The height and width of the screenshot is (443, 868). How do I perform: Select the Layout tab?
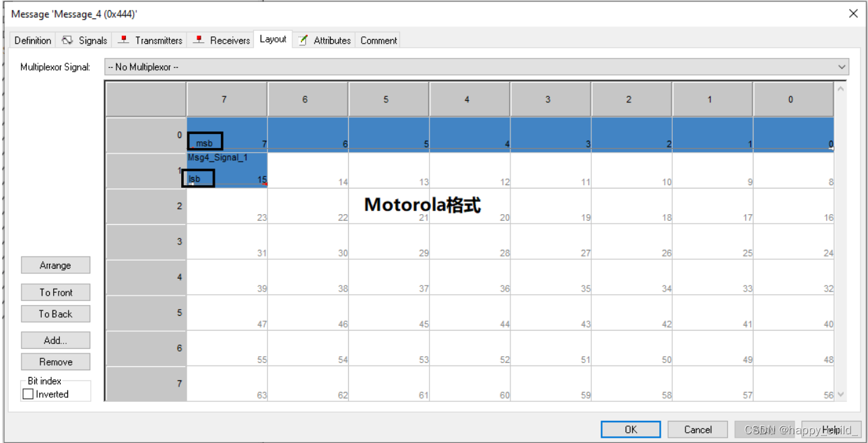[x=273, y=39]
